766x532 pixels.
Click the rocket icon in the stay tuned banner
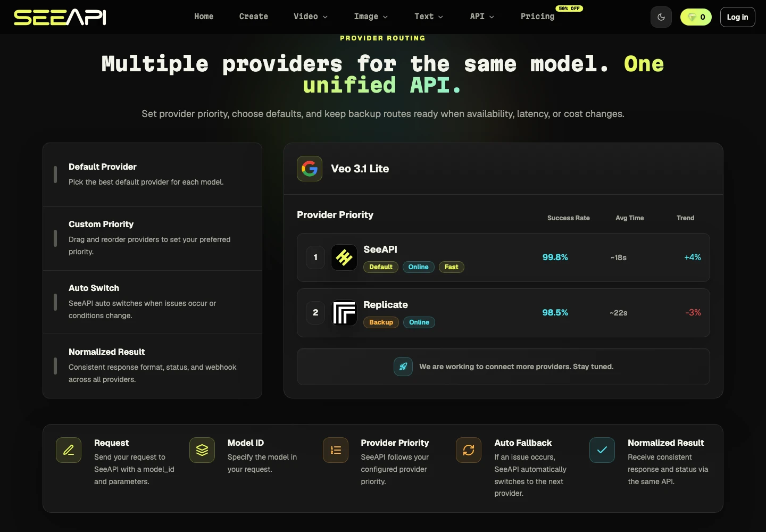pos(403,367)
